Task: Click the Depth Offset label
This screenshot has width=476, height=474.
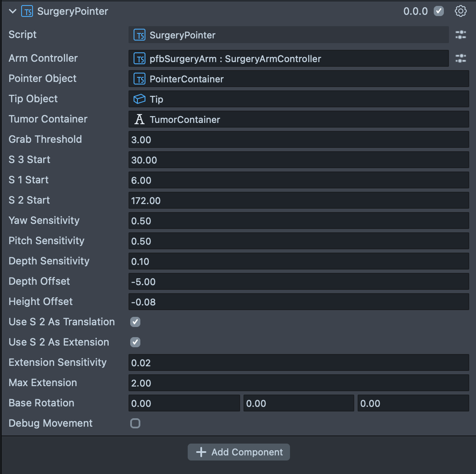Action: 39,281
